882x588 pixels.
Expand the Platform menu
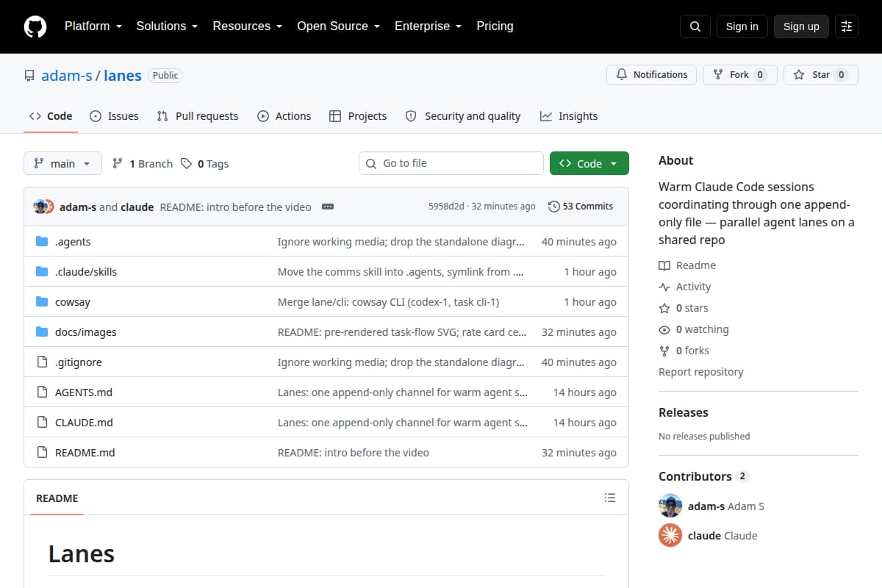click(x=93, y=26)
